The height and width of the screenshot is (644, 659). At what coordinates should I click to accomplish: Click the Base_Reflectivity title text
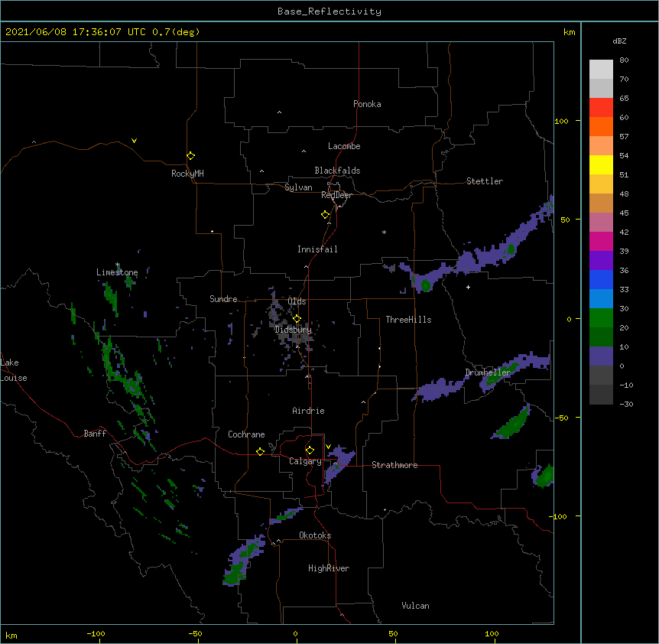(329, 11)
